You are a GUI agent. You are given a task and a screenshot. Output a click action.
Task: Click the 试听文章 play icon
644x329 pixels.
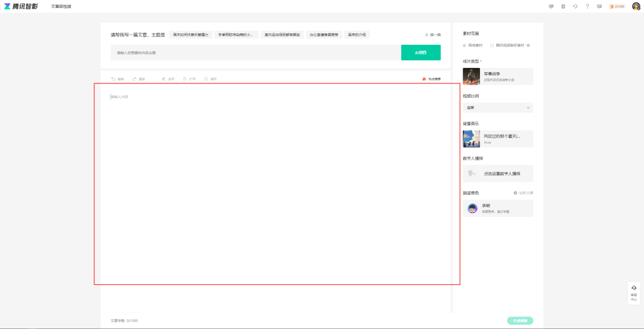516,193
